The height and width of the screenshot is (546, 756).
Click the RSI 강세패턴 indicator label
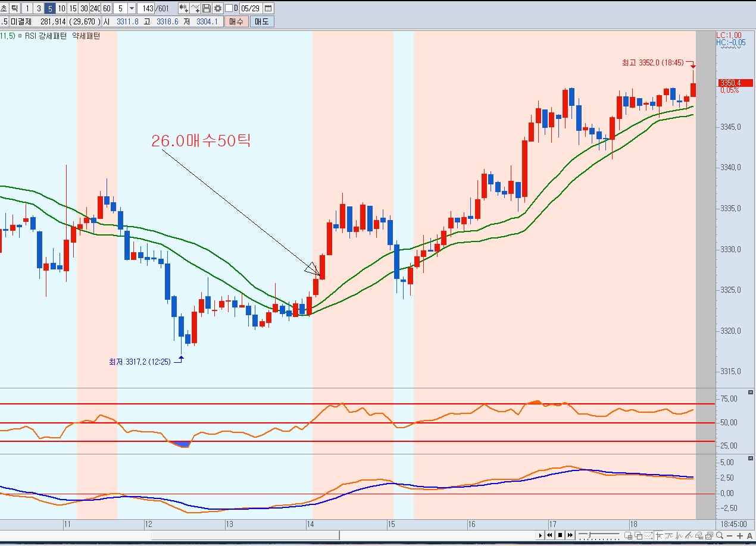pyautogui.click(x=46, y=36)
